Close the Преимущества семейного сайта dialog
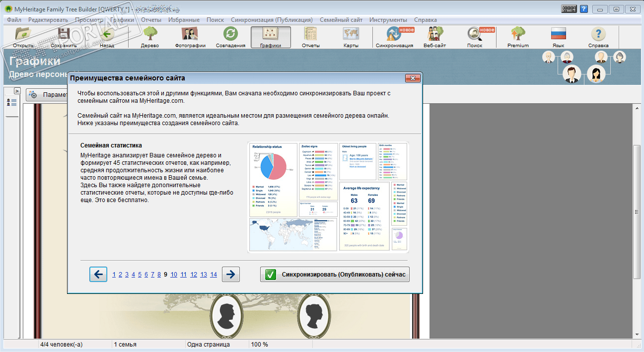Screen dimensions: 644x352 (413, 78)
